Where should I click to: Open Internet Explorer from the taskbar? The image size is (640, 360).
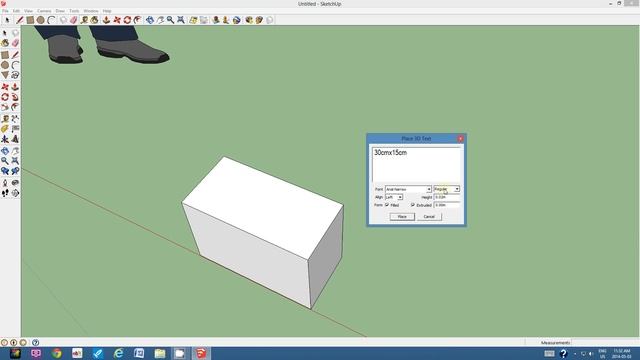118,353
